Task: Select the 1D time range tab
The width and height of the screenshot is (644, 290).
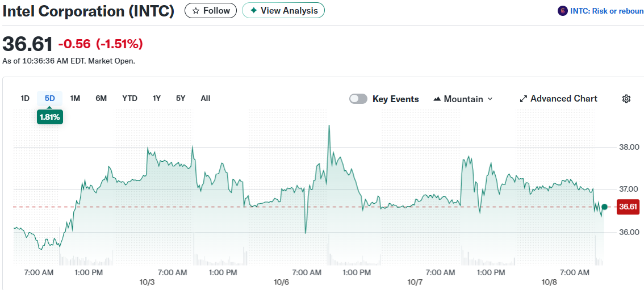Action: pyautogui.click(x=25, y=98)
